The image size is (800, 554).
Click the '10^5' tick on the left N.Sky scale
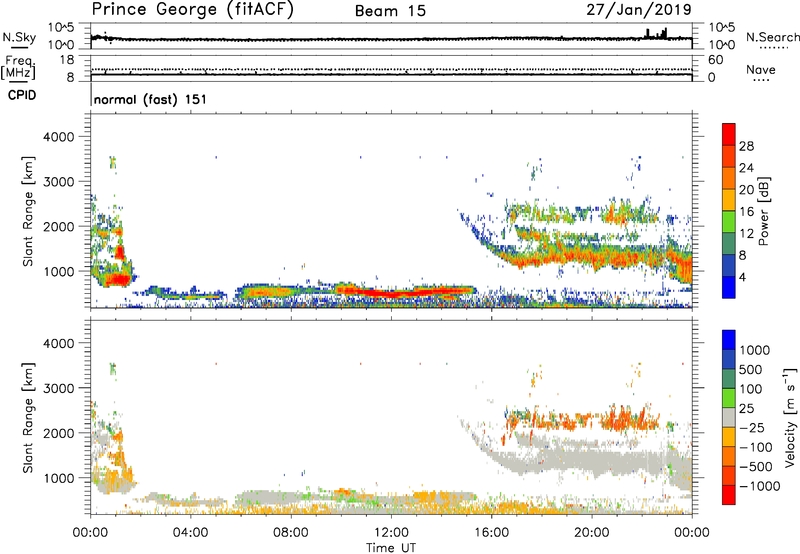click(x=61, y=28)
